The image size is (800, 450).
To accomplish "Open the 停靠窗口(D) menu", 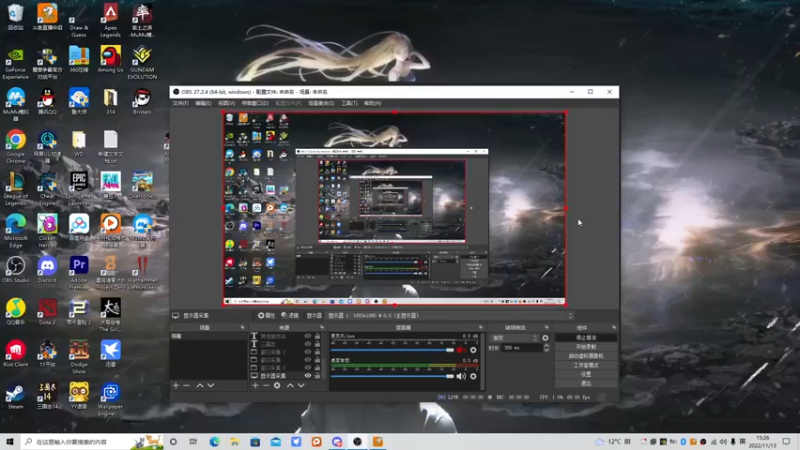I will coord(255,103).
